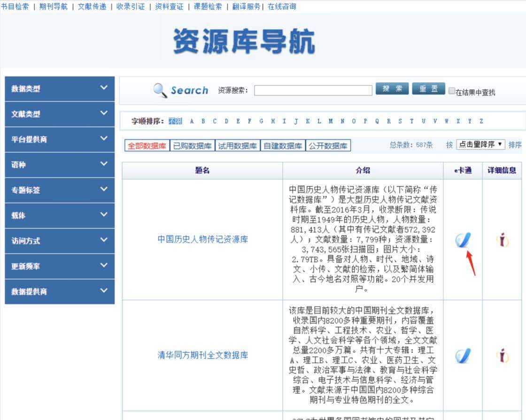
Task: Click the e-卡通 icon for 清华同方期刊全文数据库
Action: tap(462, 355)
